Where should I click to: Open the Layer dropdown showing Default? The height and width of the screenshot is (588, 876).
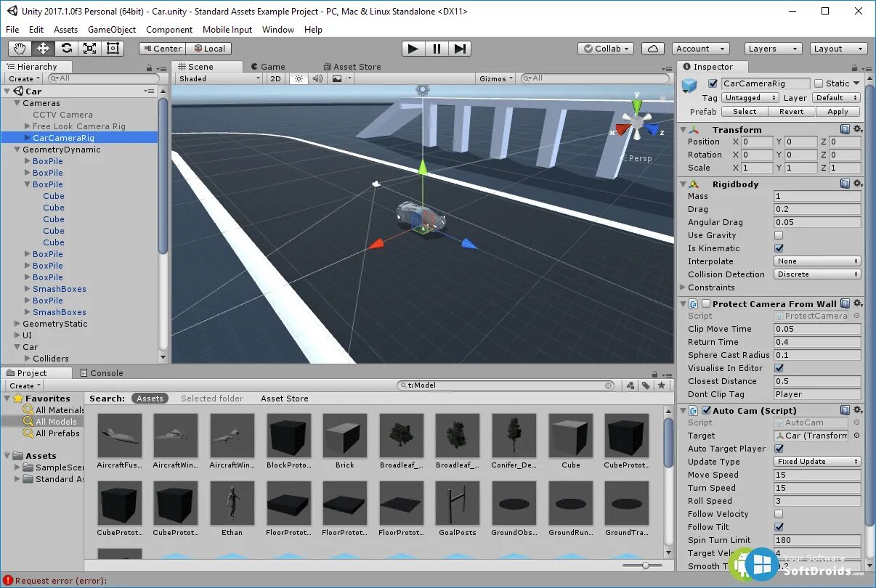pos(835,97)
